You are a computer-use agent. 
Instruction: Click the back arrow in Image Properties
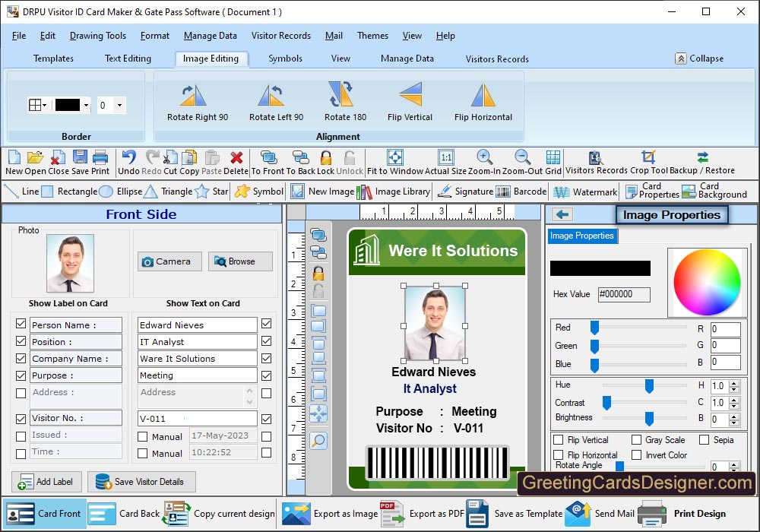click(x=562, y=214)
